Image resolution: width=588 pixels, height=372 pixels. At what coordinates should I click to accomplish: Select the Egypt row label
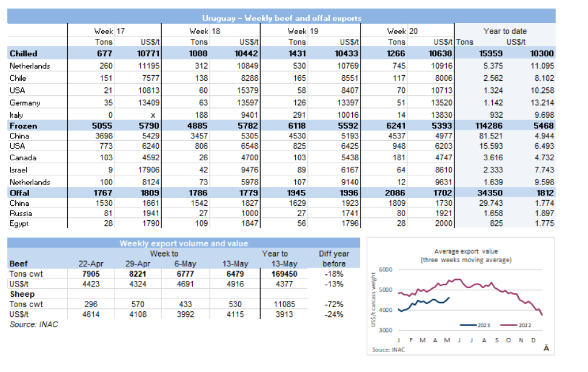[19, 225]
